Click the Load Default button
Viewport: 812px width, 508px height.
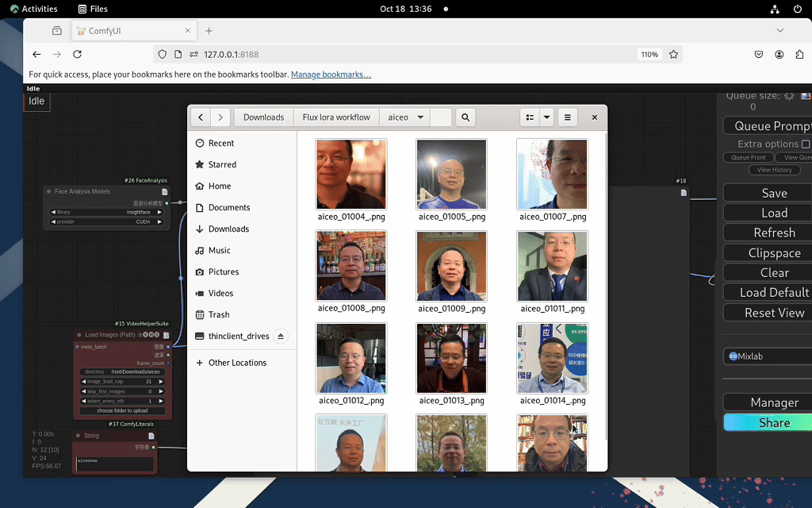point(768,292)
